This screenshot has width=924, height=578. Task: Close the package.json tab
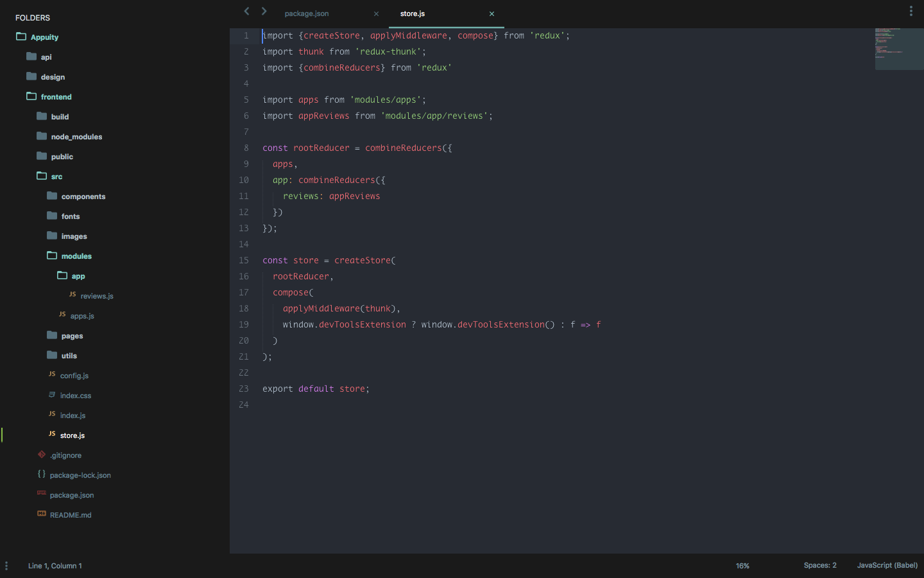pyautogui.click(x=376, y=13)
